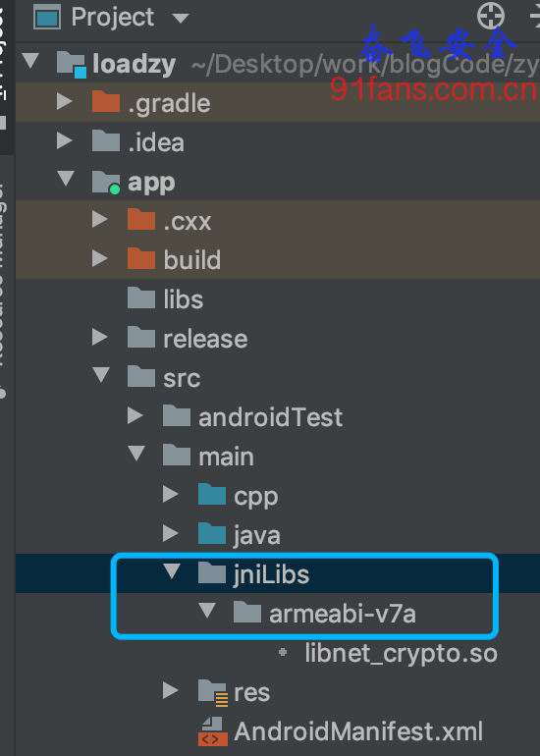The width and height of the screenshot is (540, 756).
Task: Expand the .idea folder arrow
Action: (x=65, y=140)
